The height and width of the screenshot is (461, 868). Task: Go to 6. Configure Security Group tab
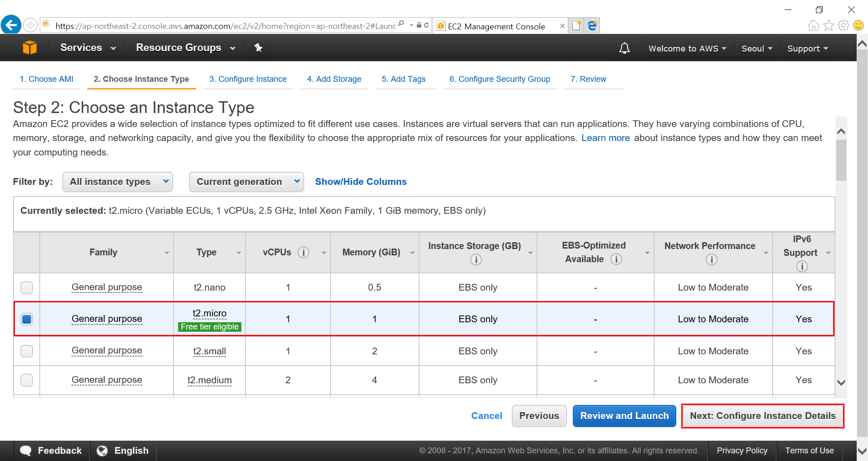click(x=500, y=79)
